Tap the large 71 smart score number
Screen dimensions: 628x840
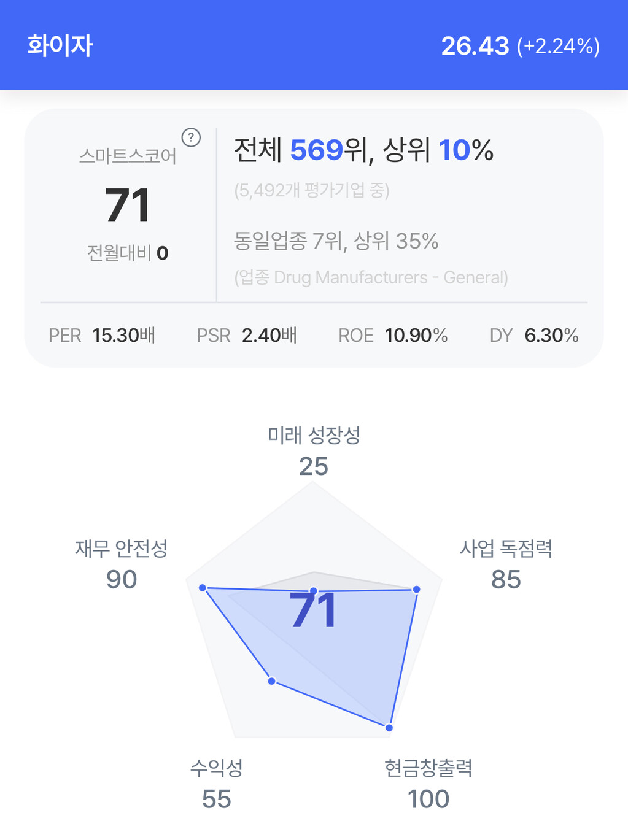coord(128,205)
